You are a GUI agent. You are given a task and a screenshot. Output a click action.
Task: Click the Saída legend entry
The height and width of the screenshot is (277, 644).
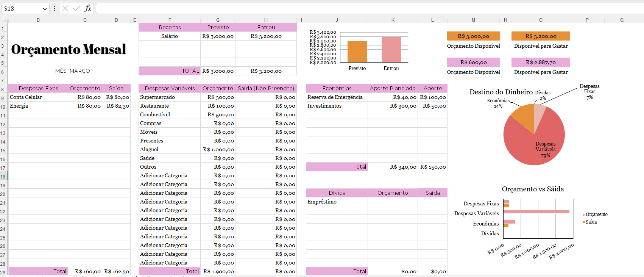click(590, 222)
